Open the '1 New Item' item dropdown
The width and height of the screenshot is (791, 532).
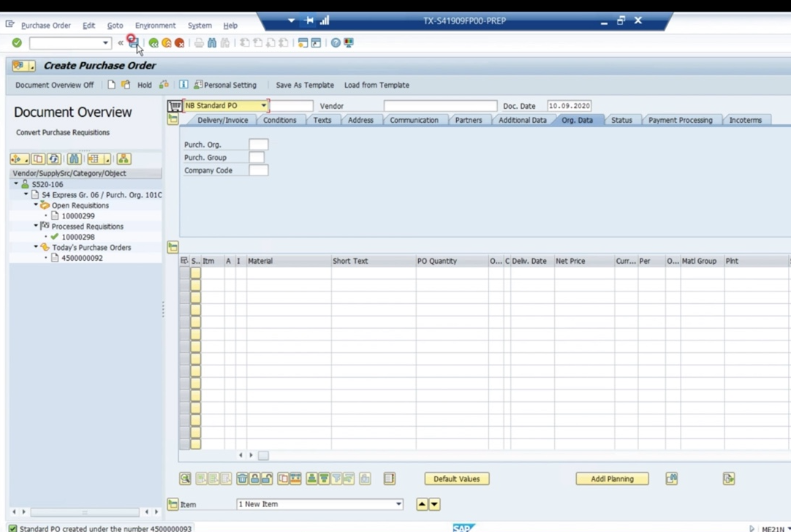[398, 503]
